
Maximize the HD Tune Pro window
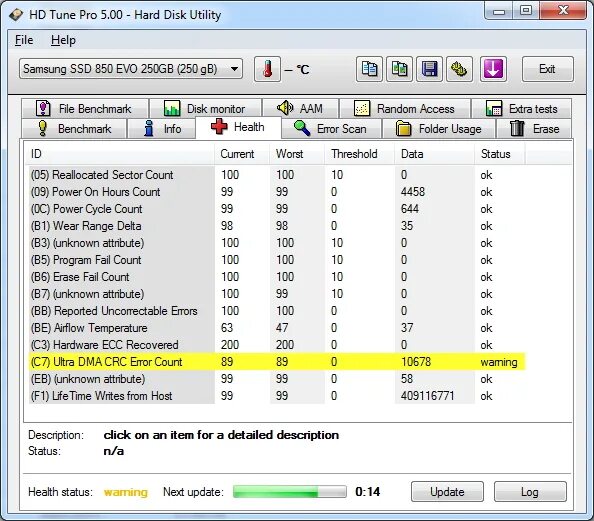[526, 11]
